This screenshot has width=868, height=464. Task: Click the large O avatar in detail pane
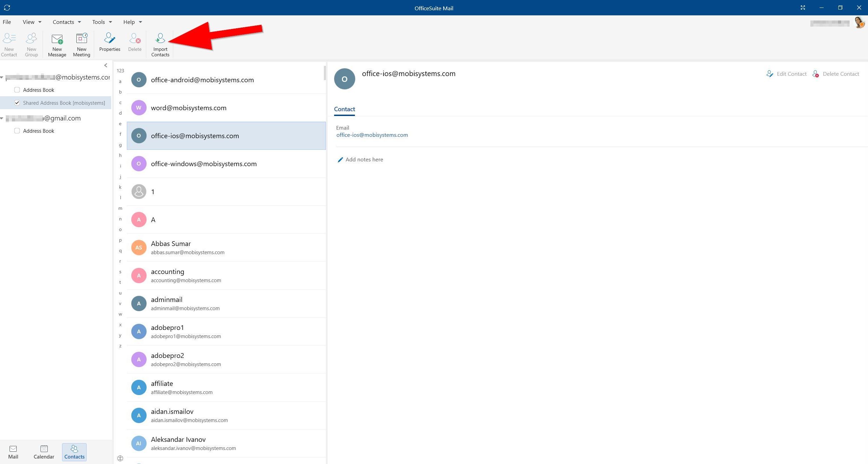tap(345, 79)
